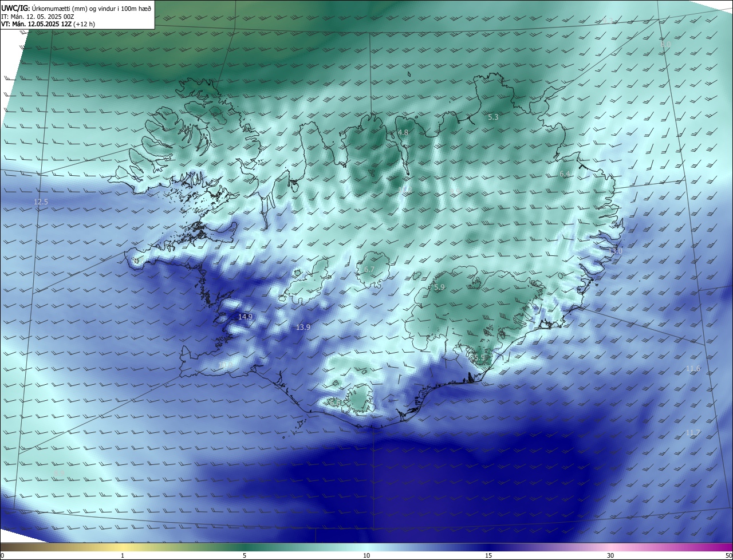
Task: Click the 13.0 value label on the map
Action: point(615,251)
